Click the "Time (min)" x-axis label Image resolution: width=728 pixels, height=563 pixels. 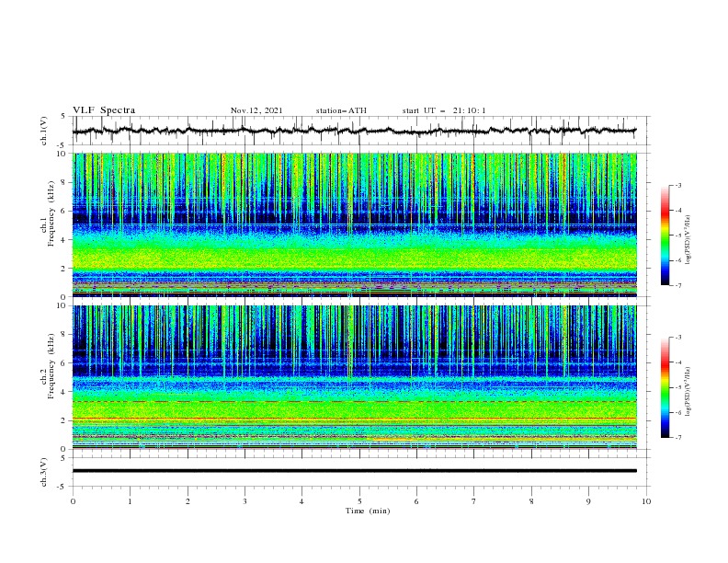pos(368,511)
